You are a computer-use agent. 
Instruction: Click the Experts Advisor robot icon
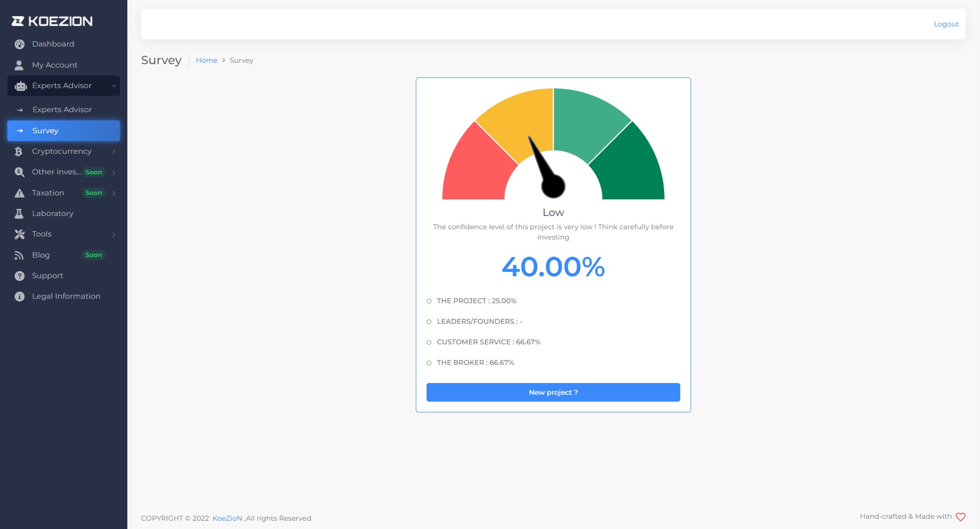tap(20, 86)
